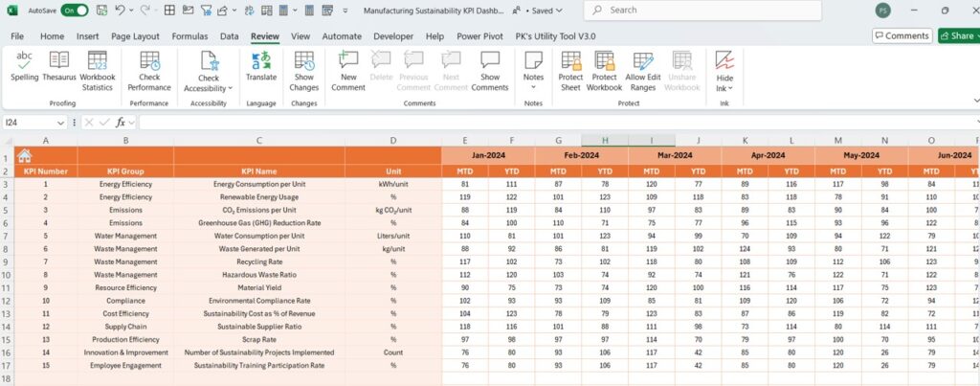Open the Translate tool
Image resolution: width=980 pixels, height=386 pixels.
pos(261,67)
